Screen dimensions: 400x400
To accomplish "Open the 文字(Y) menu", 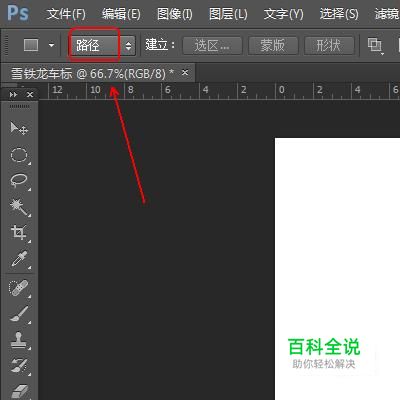I will pos(283,14).
